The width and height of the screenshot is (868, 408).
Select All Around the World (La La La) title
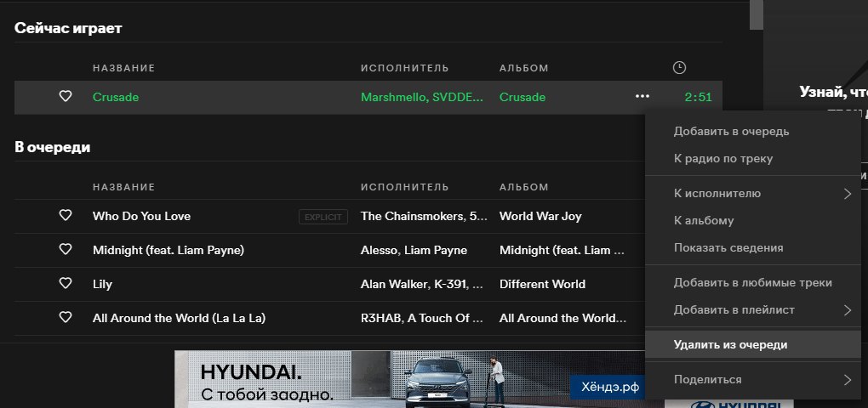[x=180, y=319]
